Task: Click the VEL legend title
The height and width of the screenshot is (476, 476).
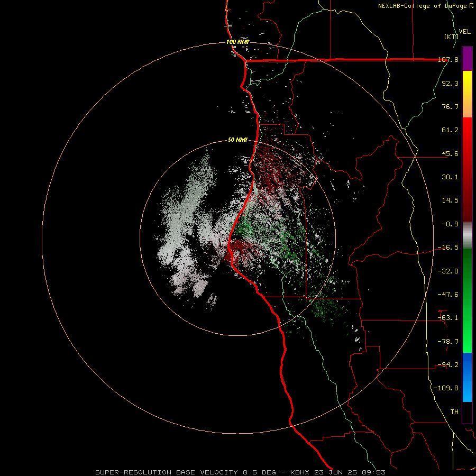Action: coord(464,32)
